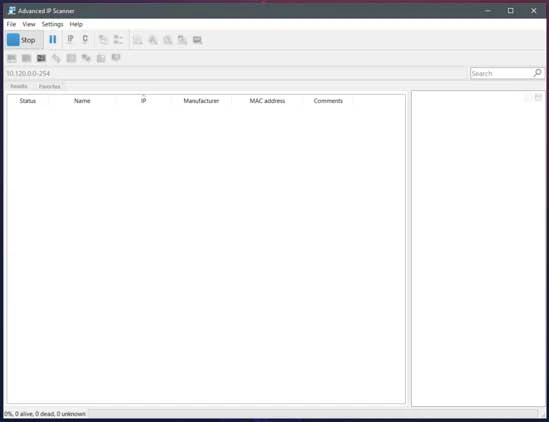Sort results by the MAC address column
Image resolution: width=549 pixels, height=422 pixels.
click(x=267, y=101)
